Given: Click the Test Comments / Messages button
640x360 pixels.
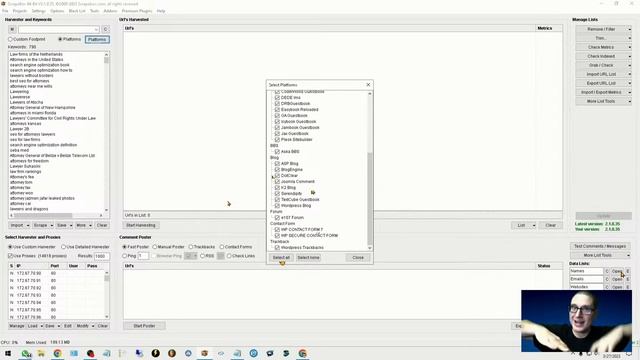Looking at the screenshot, I should coord(600,246).
